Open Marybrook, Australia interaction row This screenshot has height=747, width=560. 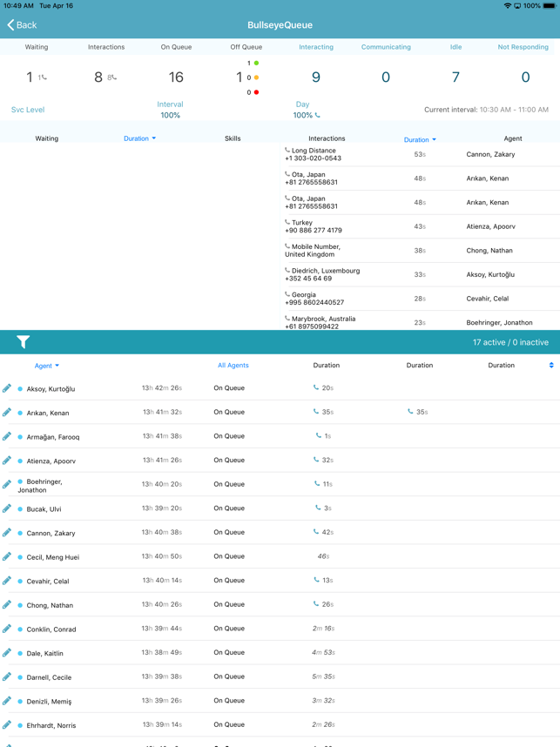click(x=420, y=320)
